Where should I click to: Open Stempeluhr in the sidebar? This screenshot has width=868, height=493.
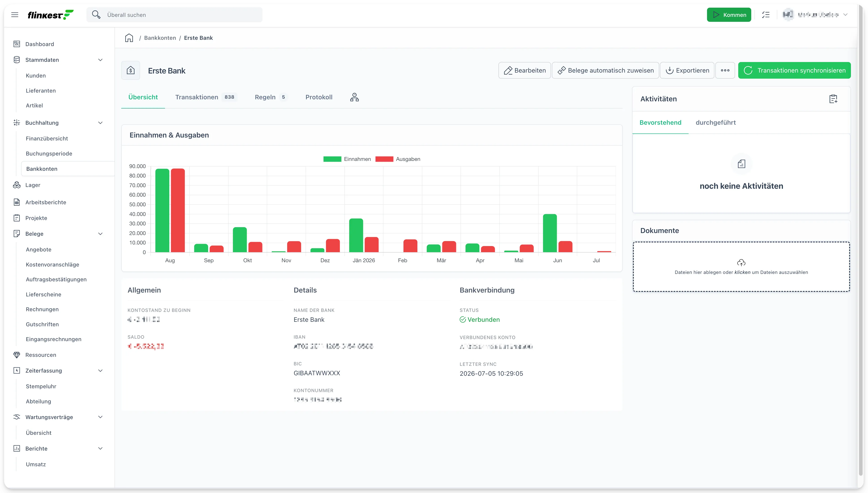[41, 386]
